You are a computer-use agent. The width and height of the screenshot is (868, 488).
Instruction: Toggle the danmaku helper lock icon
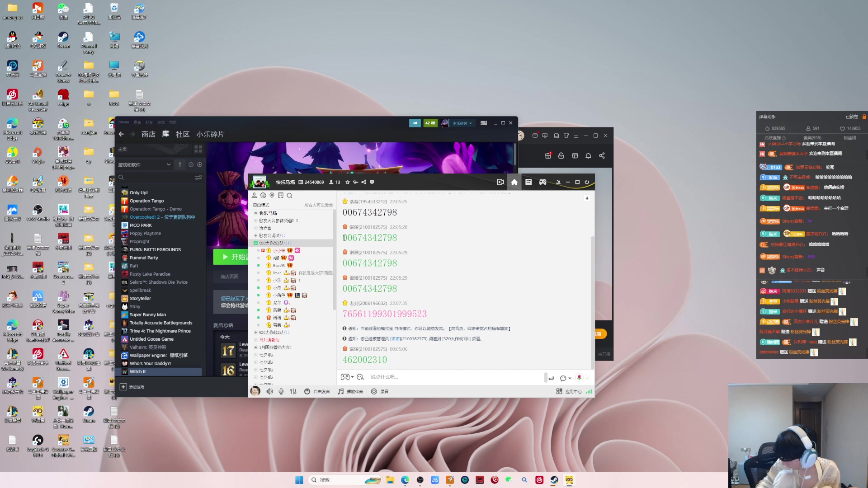click(x=864, y=117)
